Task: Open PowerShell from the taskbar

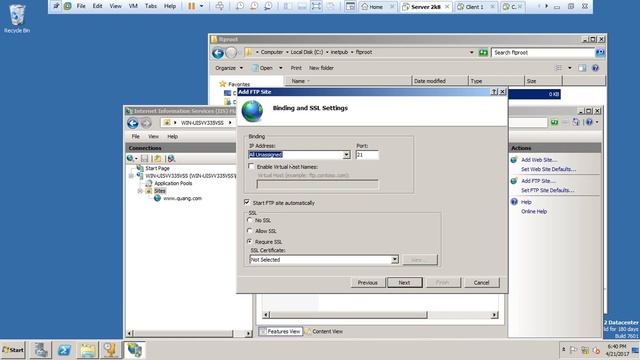Action: (x=64, y=350)
